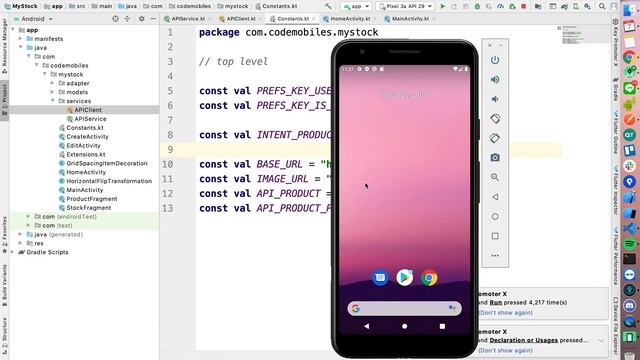This screenshot has height=360, width=640.
Task: Expand the adapter package
Action: [x=52, y=83]
